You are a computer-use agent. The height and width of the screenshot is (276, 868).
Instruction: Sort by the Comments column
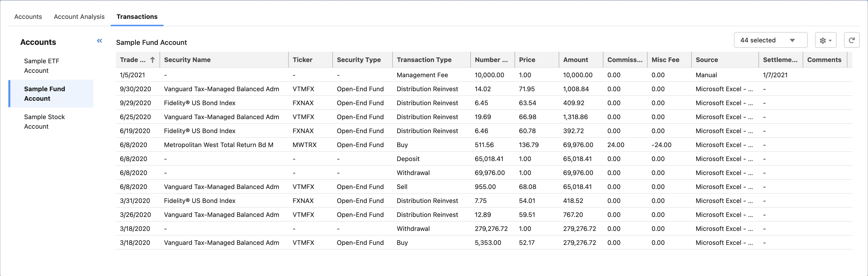(824, 60)
